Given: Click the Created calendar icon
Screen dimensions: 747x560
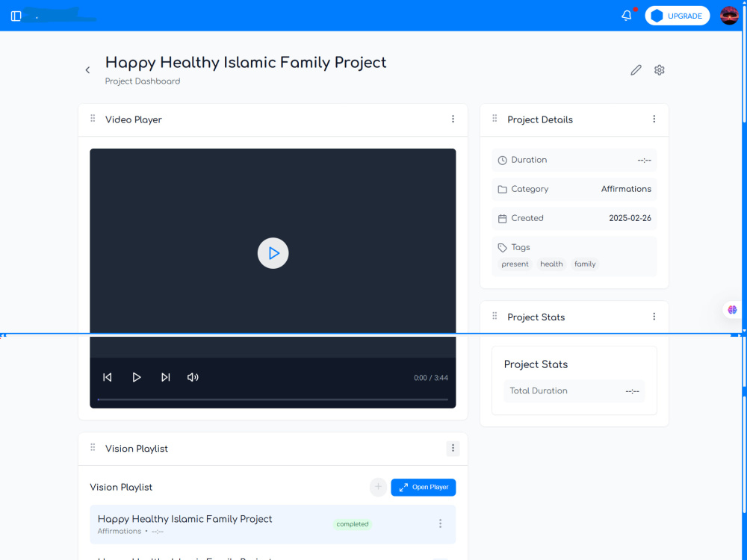Looking at the screenshot, I should [x=502, y=219].
